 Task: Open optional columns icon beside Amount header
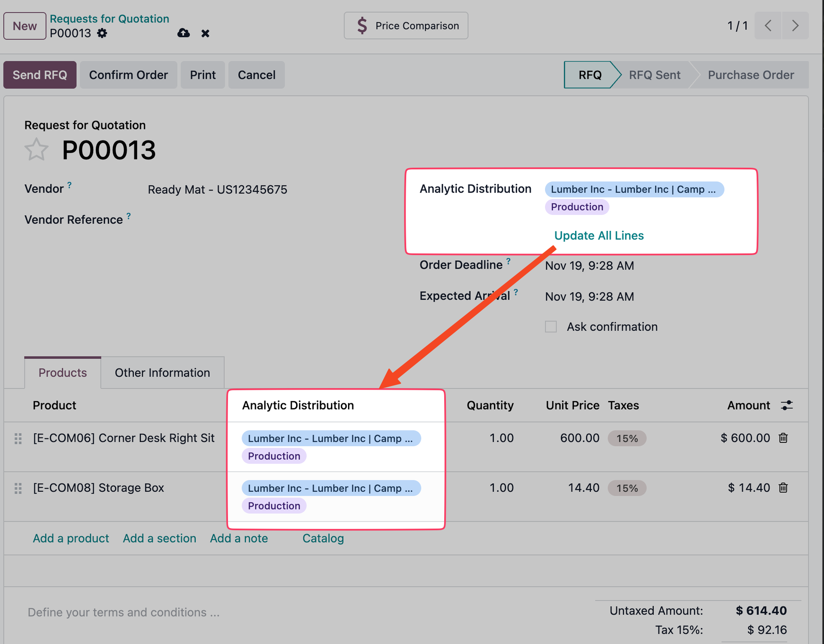[787, 405]
